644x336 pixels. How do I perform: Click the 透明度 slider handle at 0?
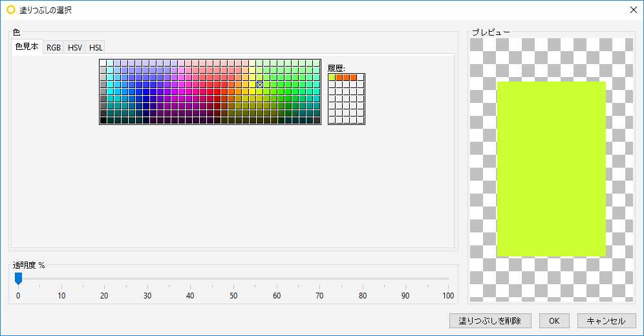click(x=18, y=278)
